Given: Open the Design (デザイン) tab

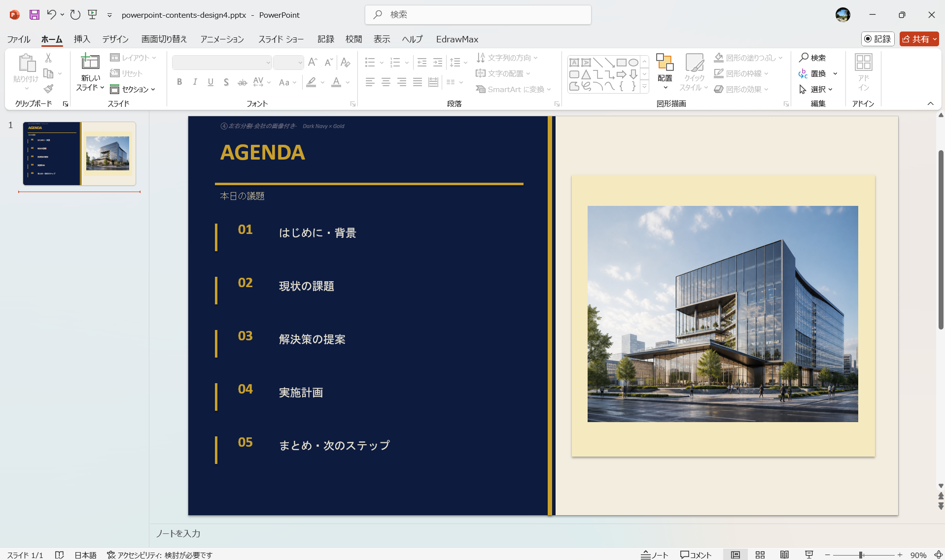Looking at the screenshot, I should [115, 39].
